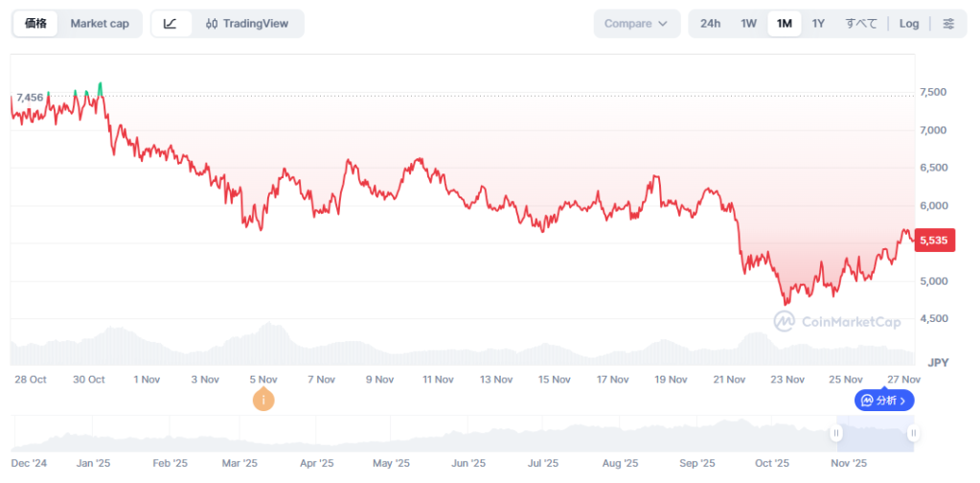Switch to TradingView chart mode
Viewport: 980px width, 483px height.
click(x=247, y=24)
